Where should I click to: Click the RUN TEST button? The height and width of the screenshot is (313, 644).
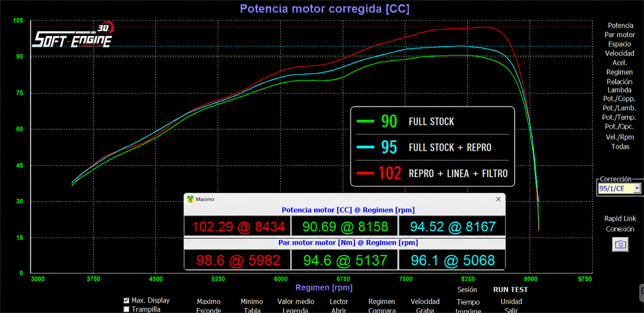(x=511, y=290)
